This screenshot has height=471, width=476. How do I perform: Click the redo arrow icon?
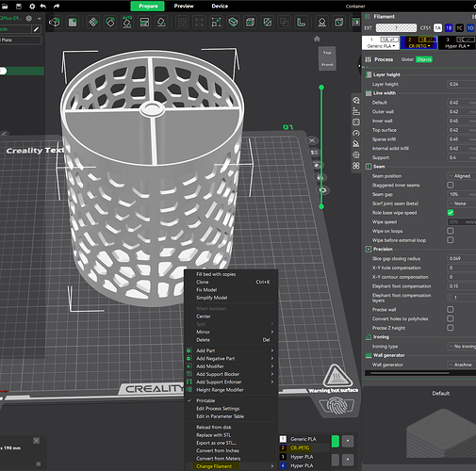57,6
